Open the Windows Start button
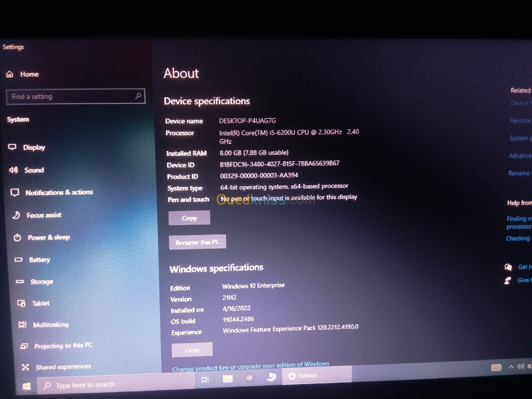Screen dimensions: 532x399 click(27, 386)
